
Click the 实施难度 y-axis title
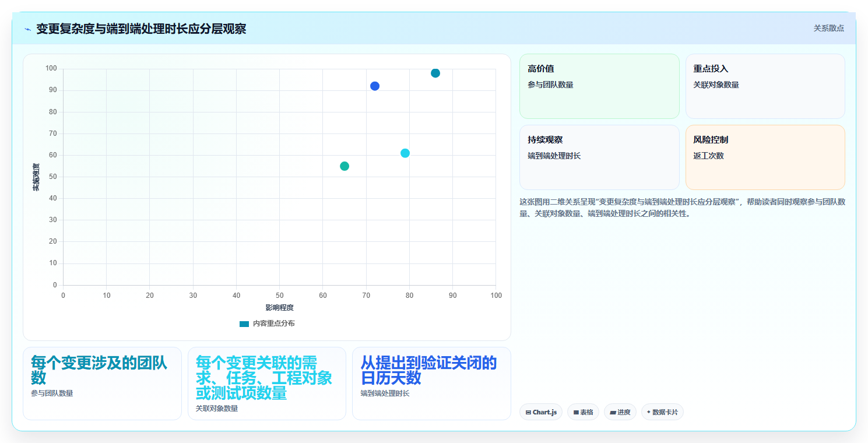point(36,177)
